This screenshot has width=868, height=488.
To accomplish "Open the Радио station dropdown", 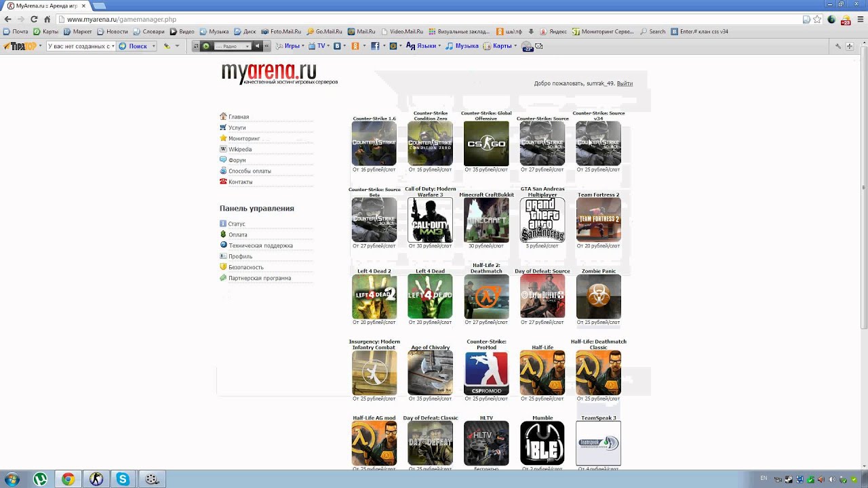I will pyautogui.click(x=233, y=46).
